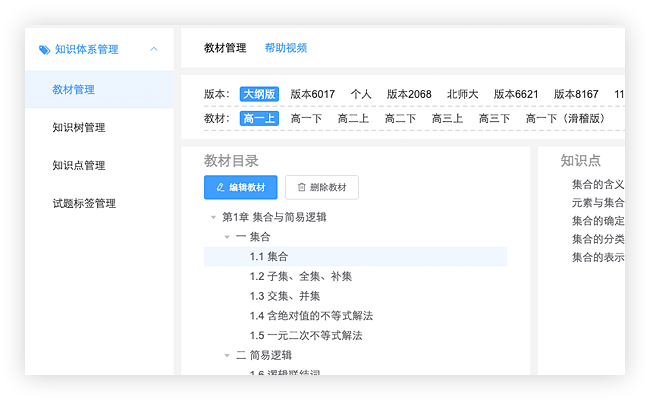Collapse the 一 集合 section arrow
The image size is (650, 400).
click(227, 237)
